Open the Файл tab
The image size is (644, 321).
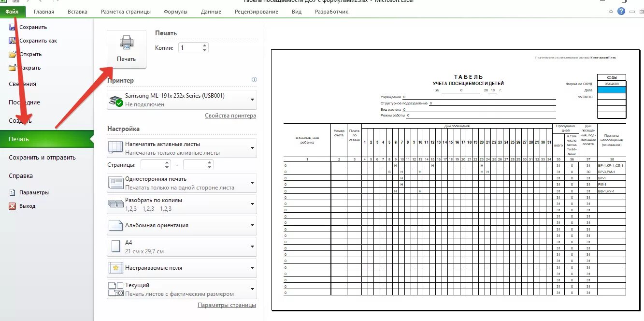pos(13,11)
